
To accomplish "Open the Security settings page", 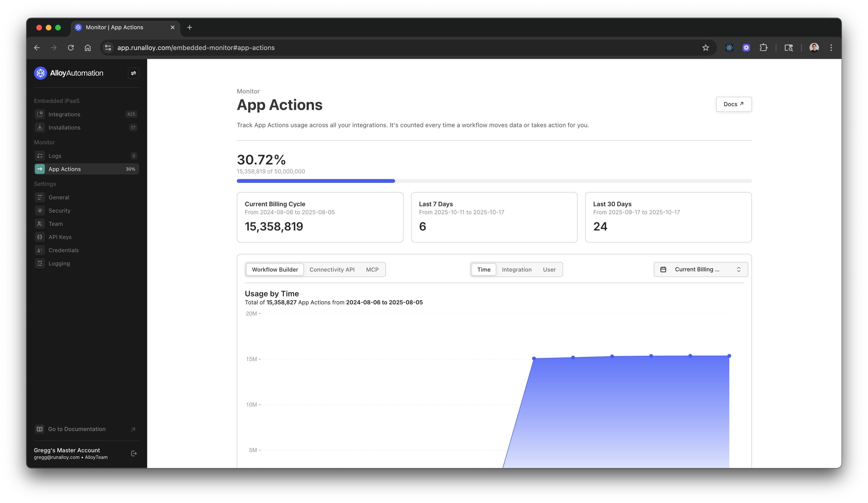I will tap(59, 210).
